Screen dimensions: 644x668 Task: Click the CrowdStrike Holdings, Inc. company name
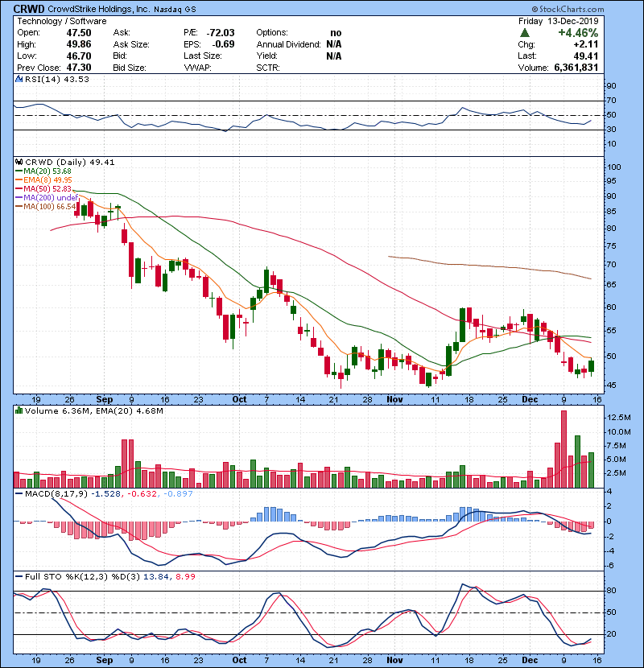coord(98,9)
